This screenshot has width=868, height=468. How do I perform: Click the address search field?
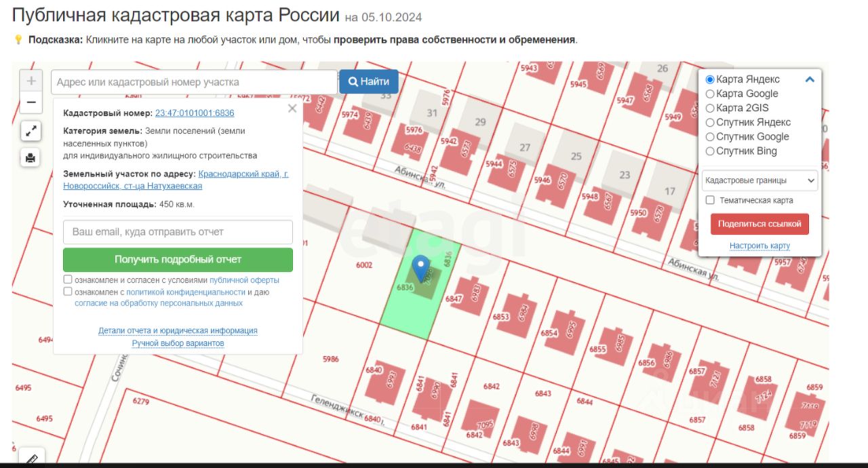click(194, 82)
